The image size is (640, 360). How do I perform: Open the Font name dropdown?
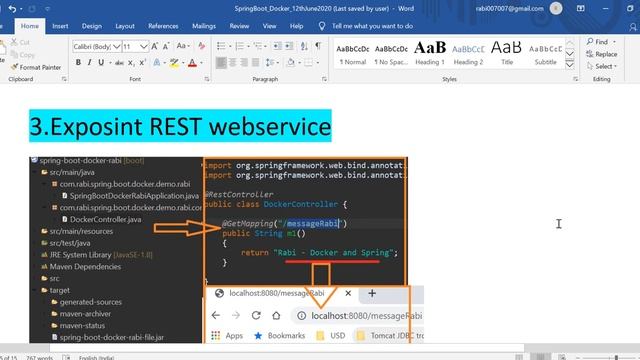click(117, 47)
